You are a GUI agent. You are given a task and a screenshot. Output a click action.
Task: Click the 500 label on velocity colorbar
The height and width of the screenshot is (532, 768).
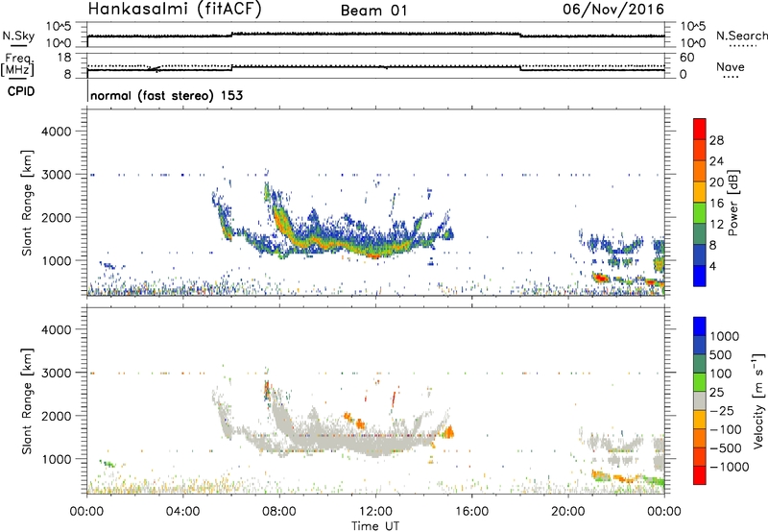click(721, 355)
